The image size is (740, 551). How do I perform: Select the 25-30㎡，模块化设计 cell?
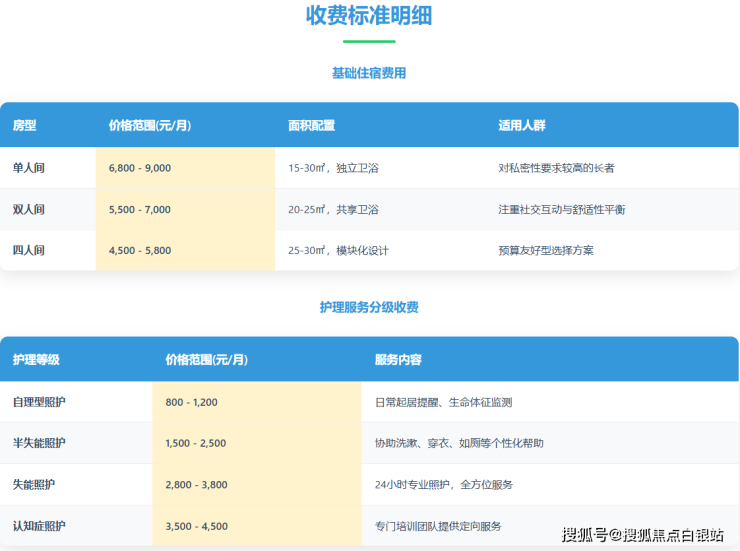(338, 250)
